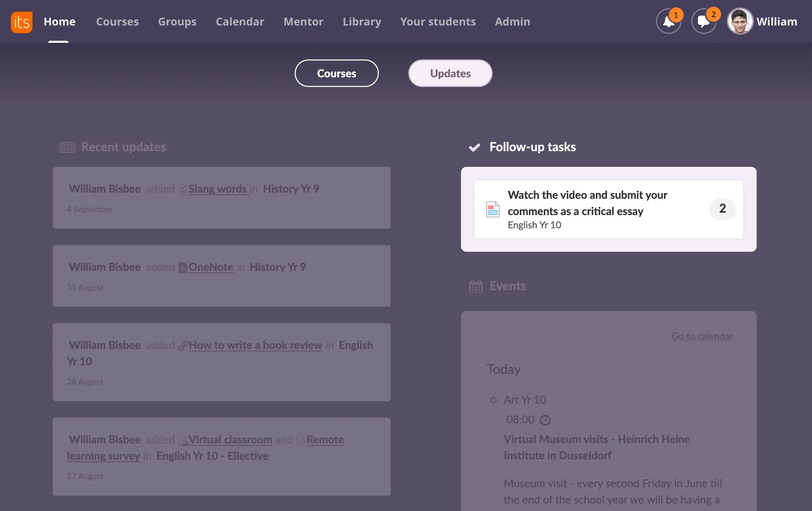This screenshot has width=812, height=511.
Task: Open the Calendar menu item
Action: pos(240,22)
